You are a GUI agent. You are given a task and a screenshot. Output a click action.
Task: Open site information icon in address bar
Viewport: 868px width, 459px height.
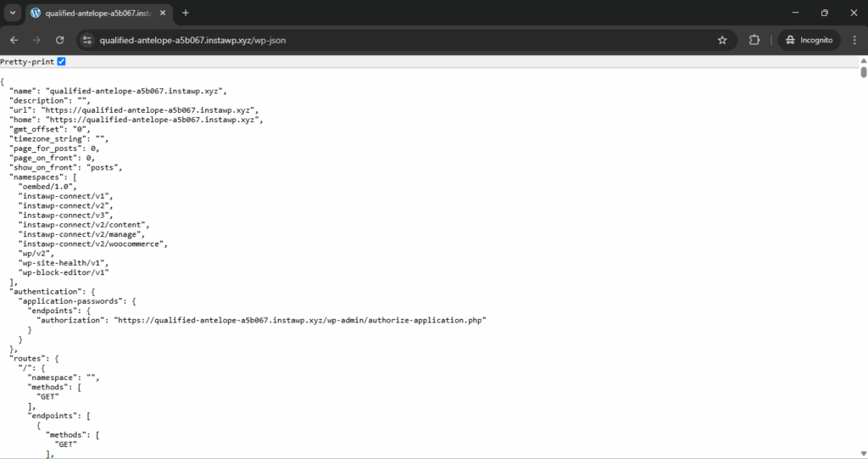tap(87, 40)
